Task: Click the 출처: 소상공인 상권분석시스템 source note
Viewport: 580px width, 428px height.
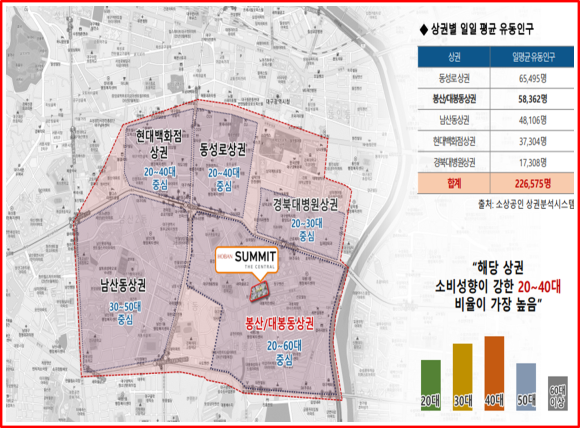Action: pos(526,204)
